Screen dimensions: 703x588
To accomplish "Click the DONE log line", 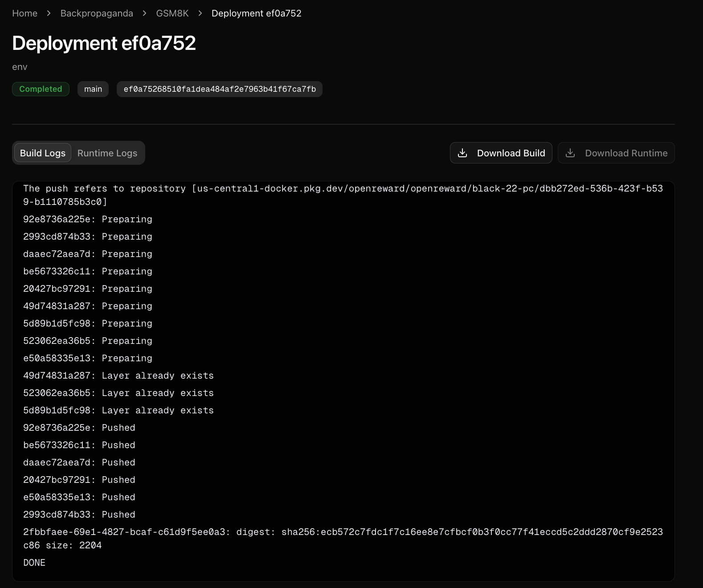I will pos(34,563).
